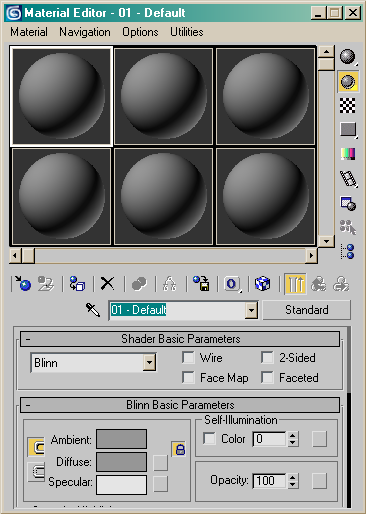The image size is (366, 514).
Task: Pick material from object with the eyedropper
Action: click(x=92, y=310)
